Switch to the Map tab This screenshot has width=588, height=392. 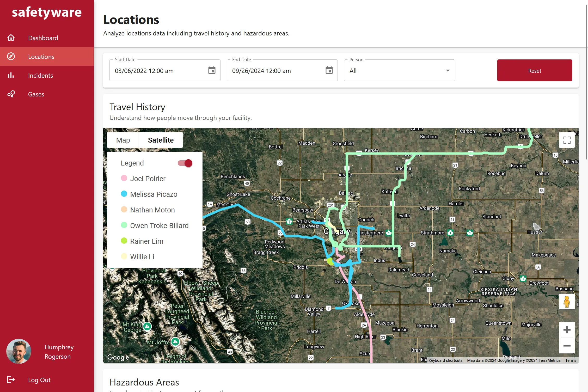pyautogui.click(x=123, y=140)
